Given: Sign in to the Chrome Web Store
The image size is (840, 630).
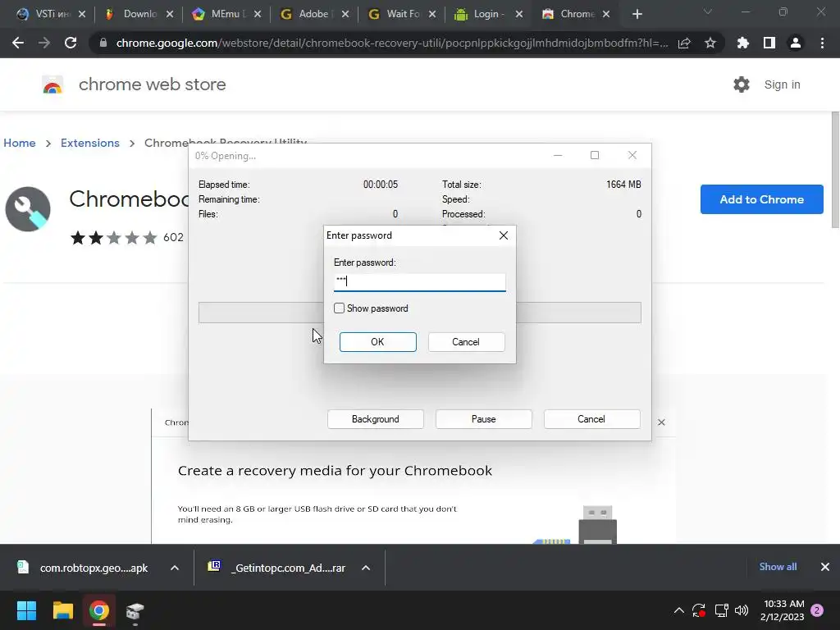Looking at the screenshot, I should tap(782, 84).
